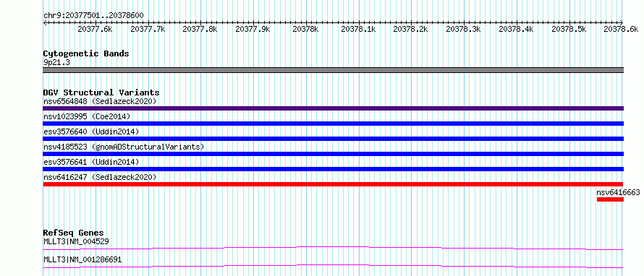This screenshot has width=644, height=276.
Task: Open nsv4185523 (gnomADStructuralVariants) variant label
Action: pos(124,147)
